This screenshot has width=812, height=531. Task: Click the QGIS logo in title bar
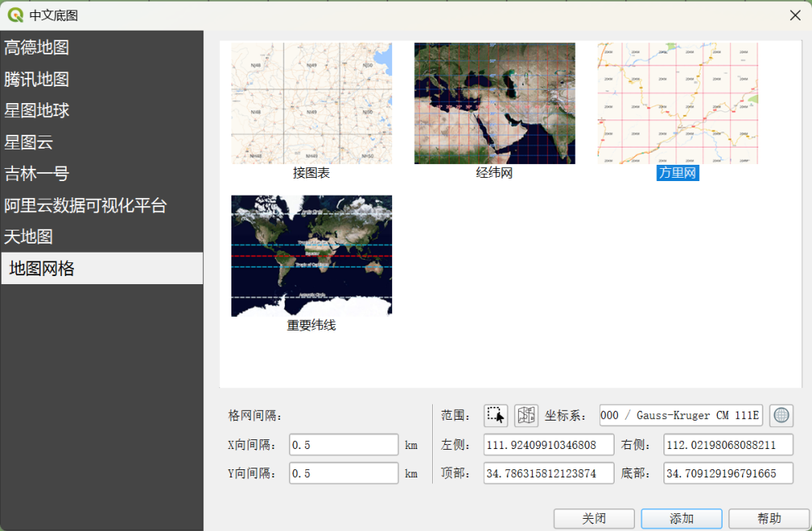click(15, 15)
